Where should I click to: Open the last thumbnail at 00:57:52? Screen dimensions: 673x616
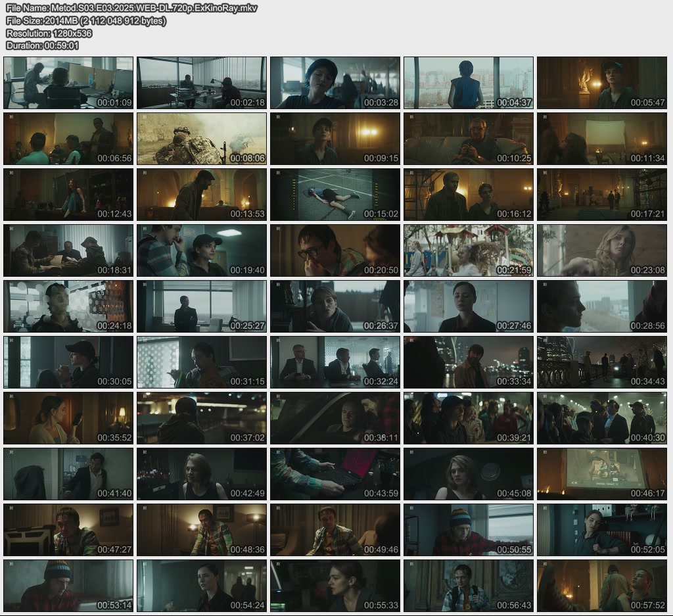(x=602, y=586)
